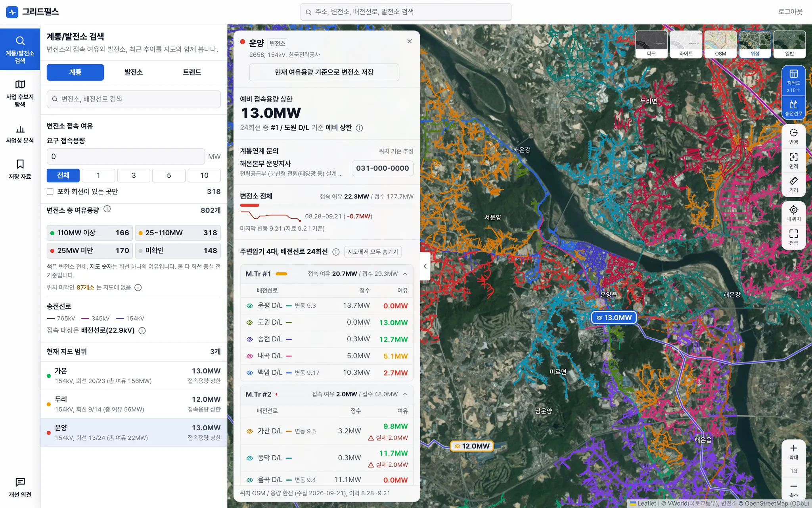Toggle visibility of 도원 D/L line
The image size is (812, 508).
[249, 322]
